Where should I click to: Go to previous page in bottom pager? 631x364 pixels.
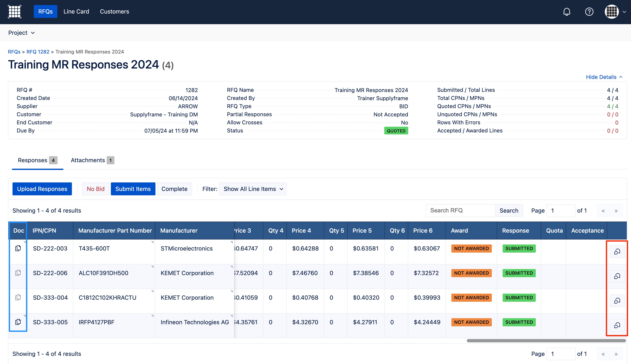tap(603, 354)
